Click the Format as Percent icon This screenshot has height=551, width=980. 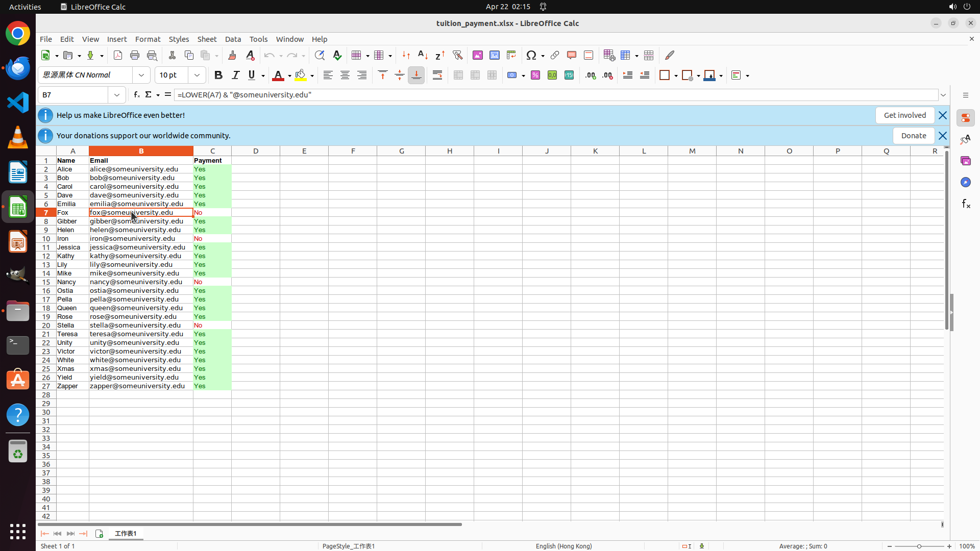click(535, 76)
